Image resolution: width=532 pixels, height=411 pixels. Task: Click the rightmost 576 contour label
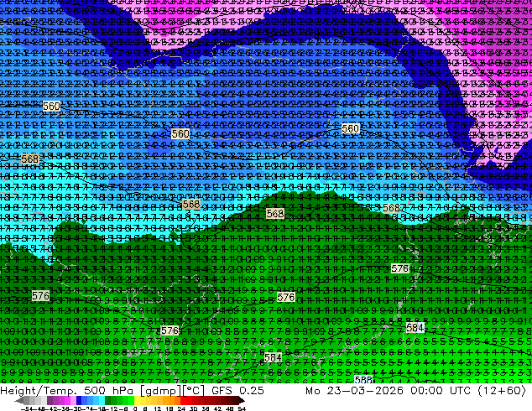click(399, 268)
